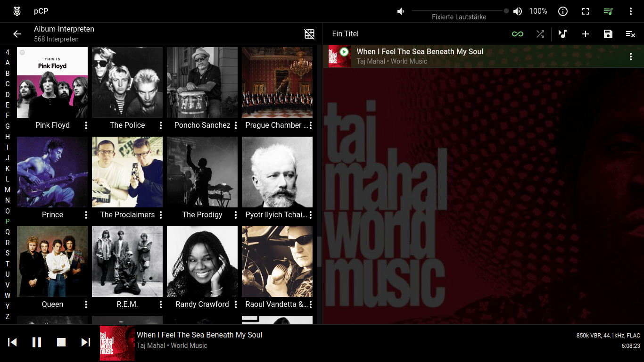
Task: Jump to letter A in index
Action: [x=8, y=63]
